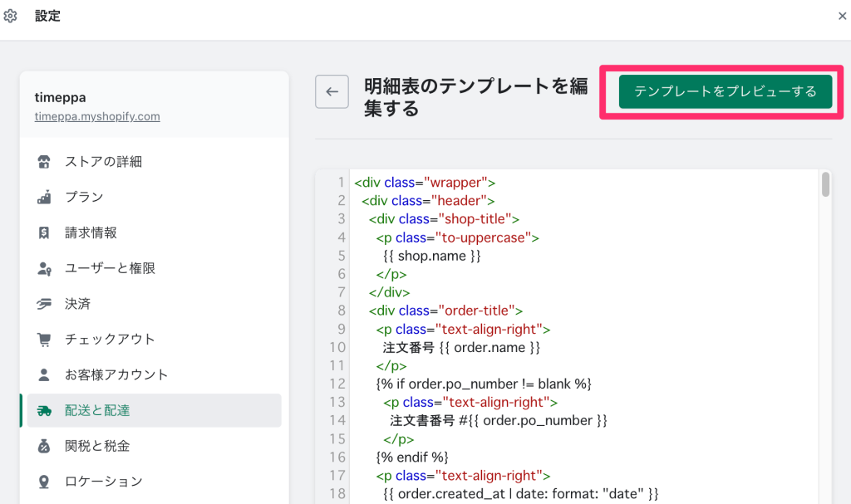Click the shipping truck icon
851x504 pixels.
45,411
